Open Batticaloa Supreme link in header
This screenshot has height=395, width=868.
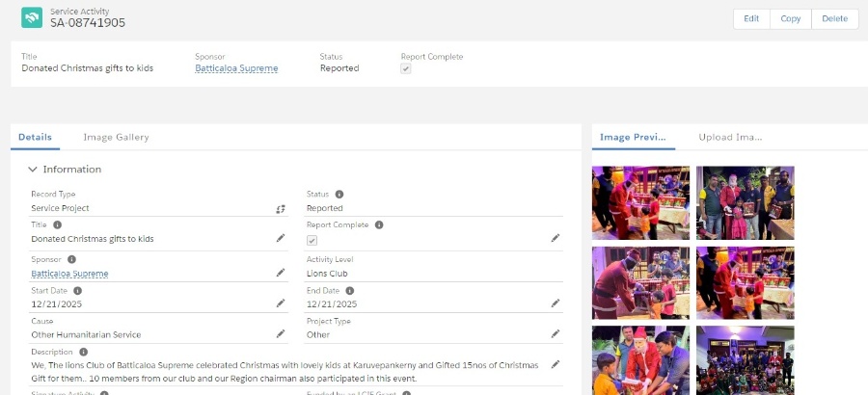[x=236, y=68]
